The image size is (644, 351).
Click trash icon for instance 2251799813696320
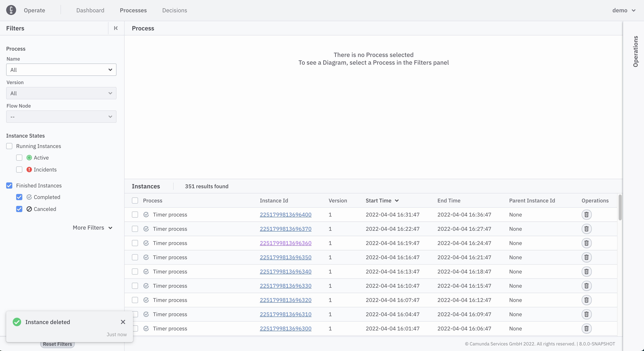click(586, 300)
